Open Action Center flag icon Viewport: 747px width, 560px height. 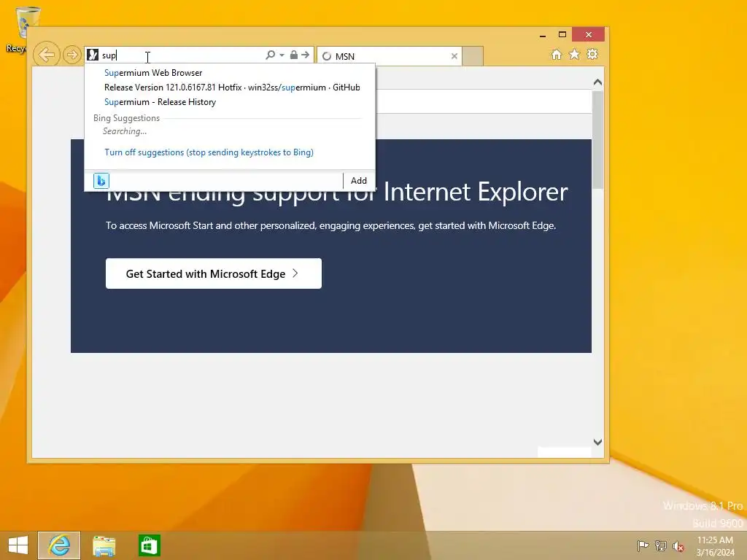pos(643,545)
